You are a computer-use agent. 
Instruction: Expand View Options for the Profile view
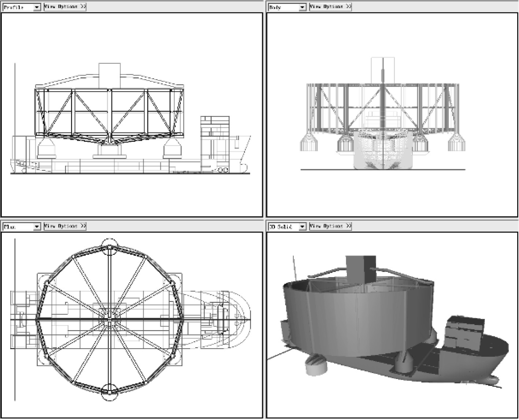coord(65,7)
